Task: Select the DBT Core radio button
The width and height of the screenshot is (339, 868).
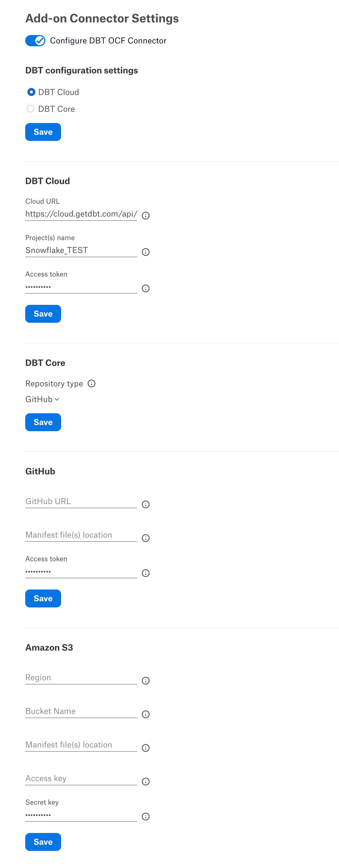Action: (x=31, y=108)
